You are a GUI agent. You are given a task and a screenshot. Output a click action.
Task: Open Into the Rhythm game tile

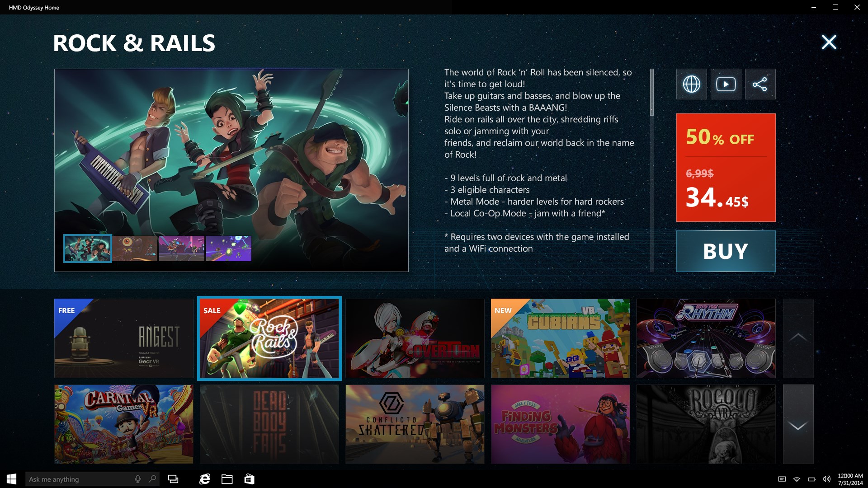click(x=706, y=338)
